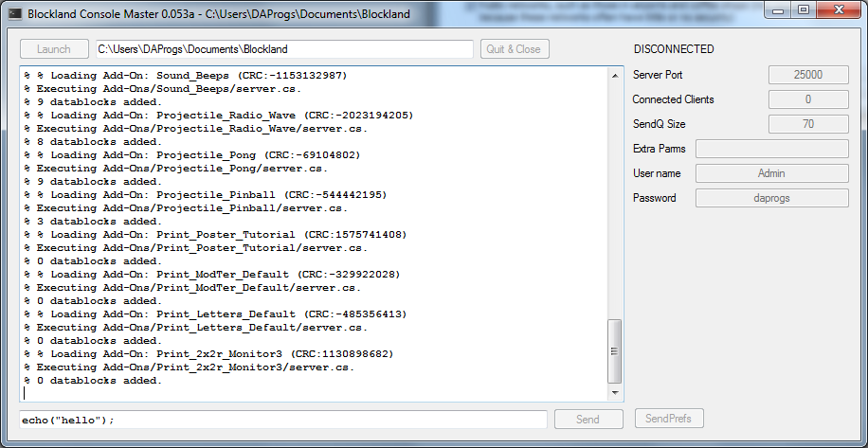
Task: Click the Extra Parms label
Action: coord(660,149)
